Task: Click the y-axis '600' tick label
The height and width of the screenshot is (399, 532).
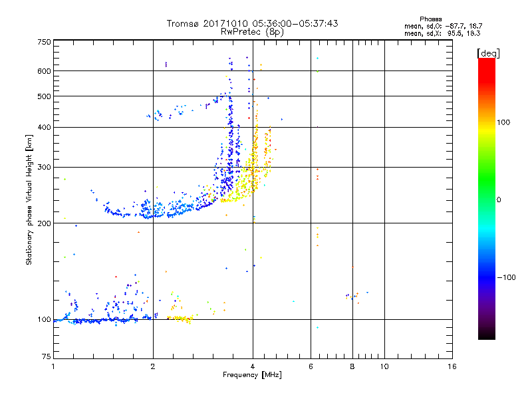Action: pyautogui.click(x=44, y=71)
